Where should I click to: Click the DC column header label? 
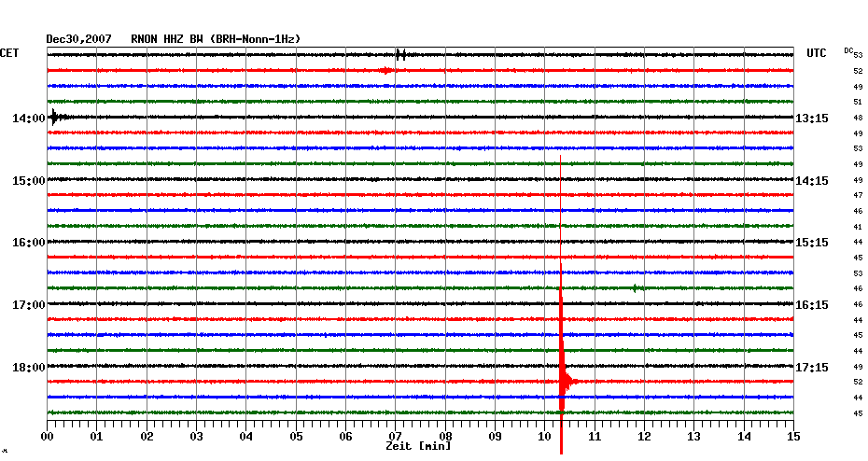pyautogui.click(x=848, y=50)
